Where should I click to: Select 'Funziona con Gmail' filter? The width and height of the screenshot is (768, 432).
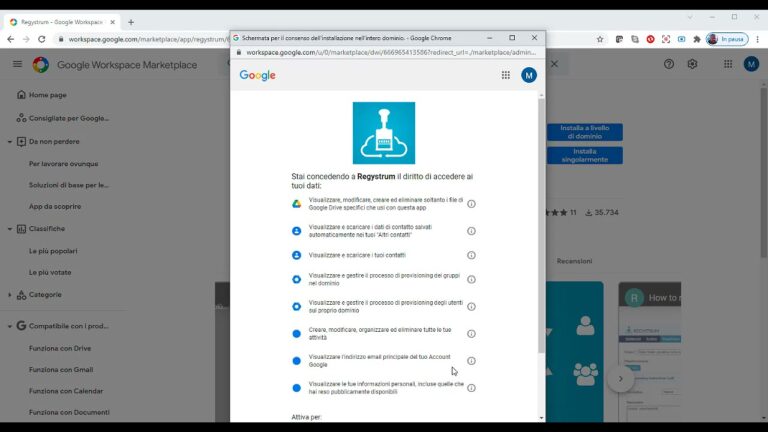pyautogui.click(x=61, y=370)
